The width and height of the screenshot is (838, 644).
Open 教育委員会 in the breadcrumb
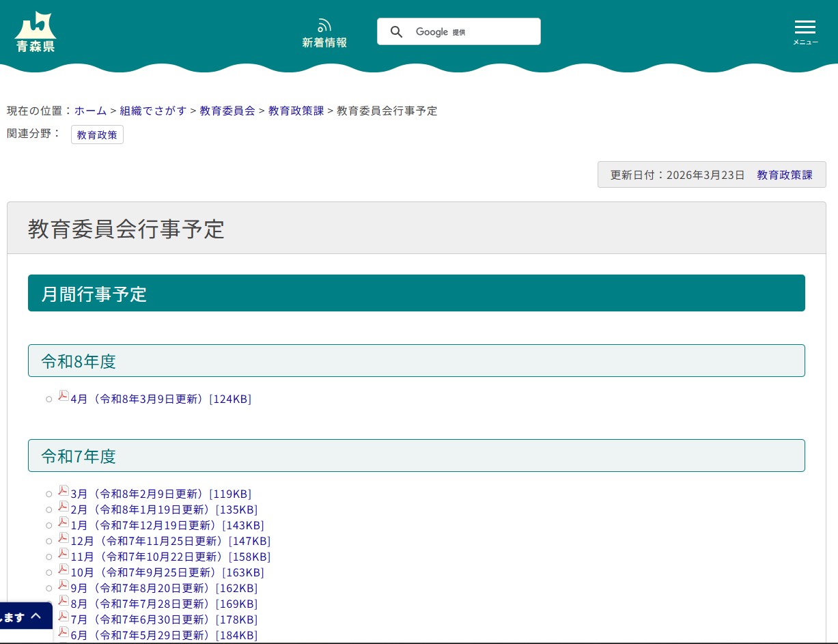[x=227, y=111]
